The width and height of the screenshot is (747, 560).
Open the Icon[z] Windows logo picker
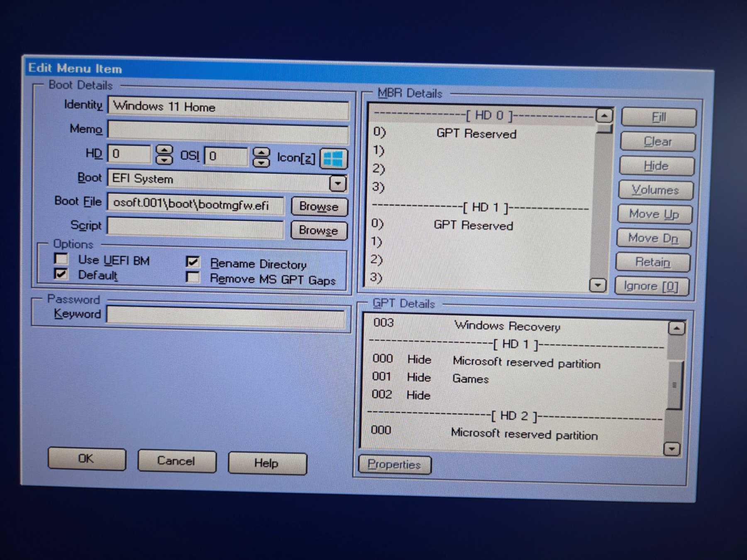tap(334, 159)
